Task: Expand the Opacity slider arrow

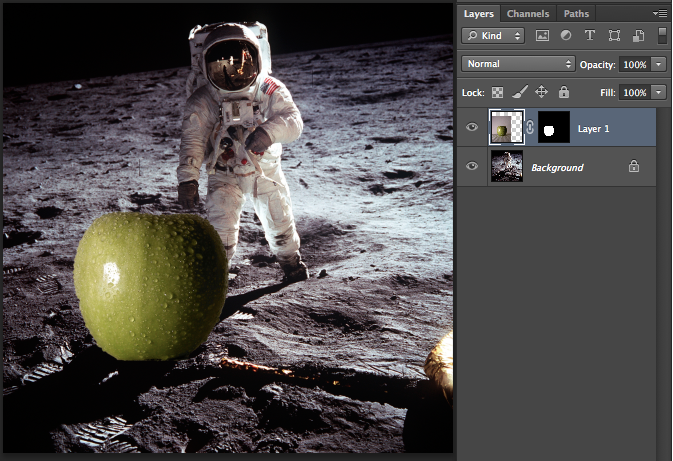Action: pyautogui.click(x=658, y=64)
